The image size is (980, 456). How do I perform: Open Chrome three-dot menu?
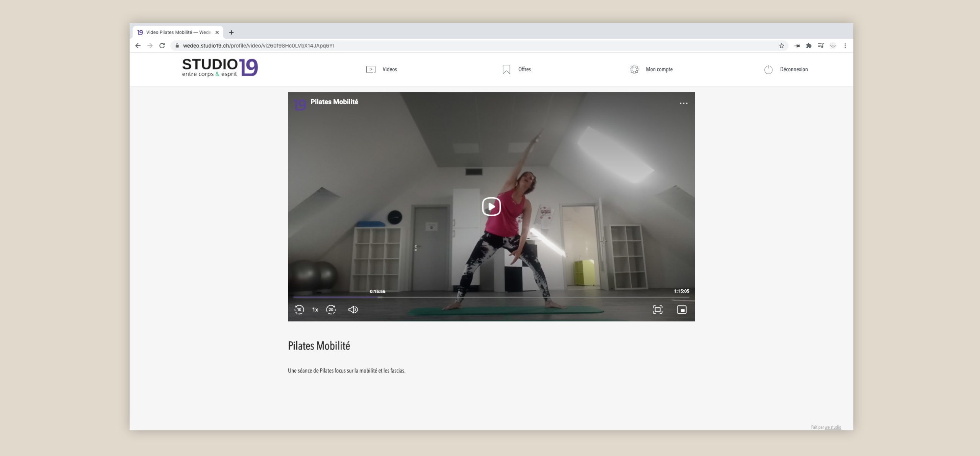coord(845,46)
